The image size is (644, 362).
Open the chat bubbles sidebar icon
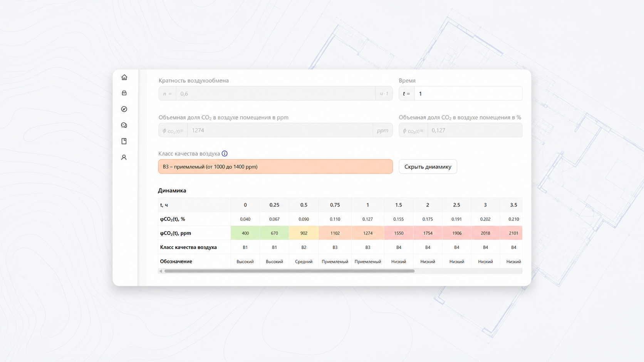pos(124,125)
